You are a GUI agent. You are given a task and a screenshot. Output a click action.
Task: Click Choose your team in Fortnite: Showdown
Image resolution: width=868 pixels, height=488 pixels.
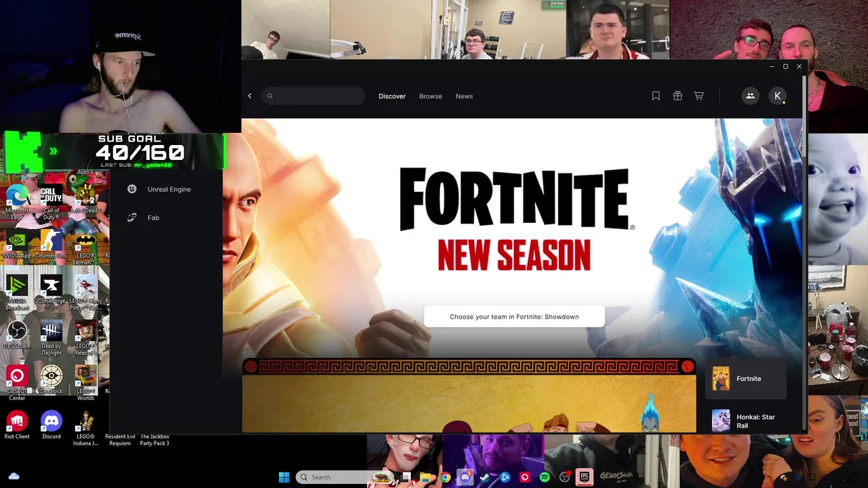pos(514,317)
